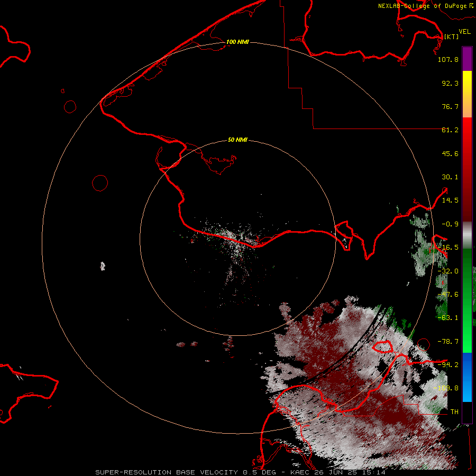
Task: Click the 92.3 scale value
Action: 450,83
